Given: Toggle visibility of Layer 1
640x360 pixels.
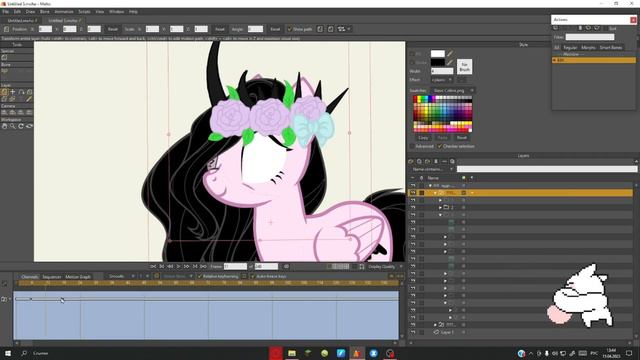Looking at the screenshot, I should click(x=413, y=332).
